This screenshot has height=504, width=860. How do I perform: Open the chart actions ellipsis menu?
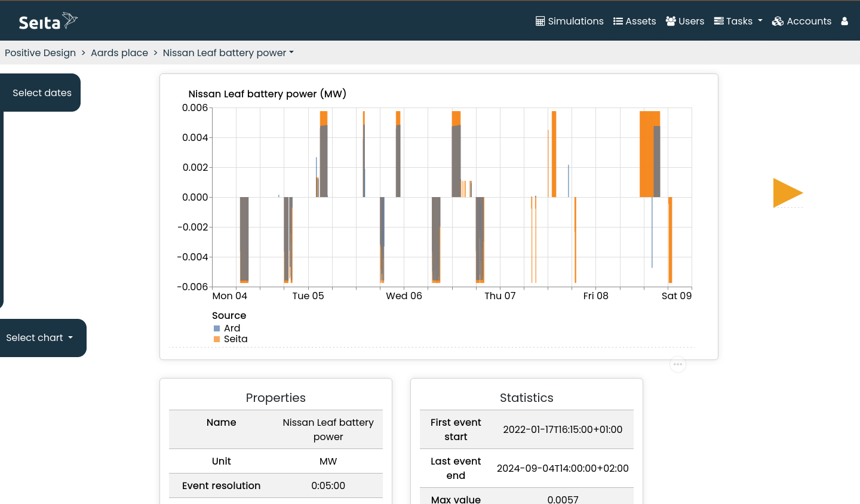(678, 364)
